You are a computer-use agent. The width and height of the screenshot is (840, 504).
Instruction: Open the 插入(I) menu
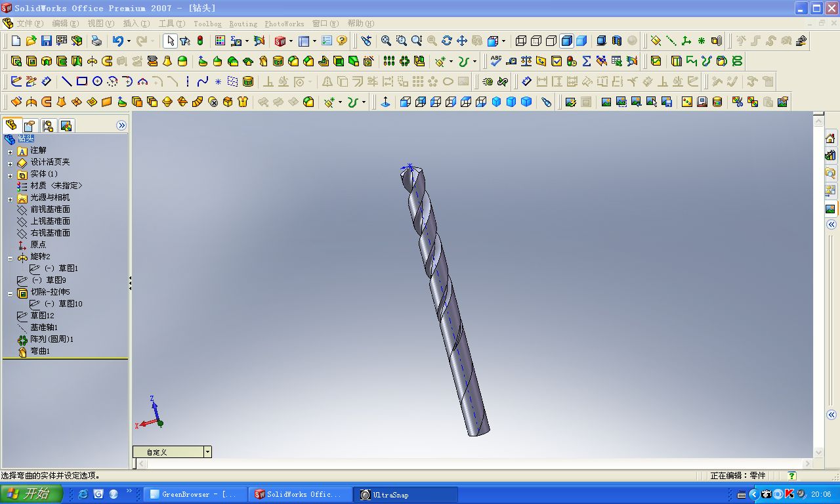(136, 24)
